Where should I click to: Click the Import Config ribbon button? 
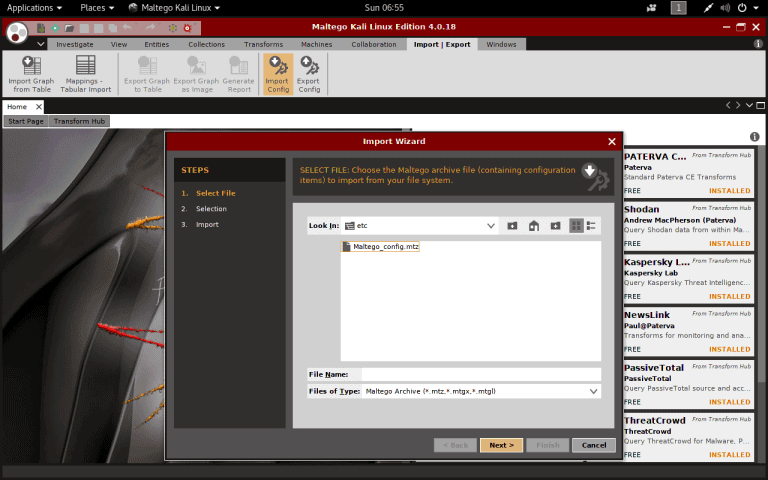point(278,74)
